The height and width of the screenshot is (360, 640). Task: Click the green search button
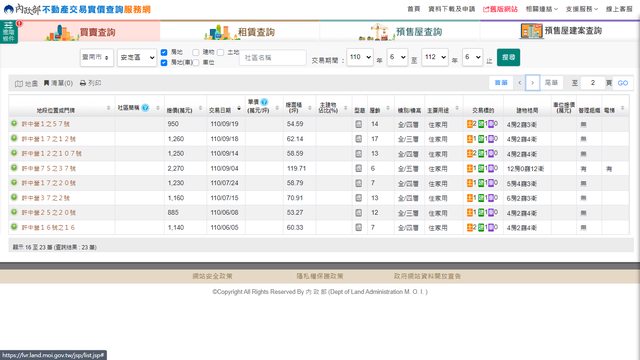(x=508, y=57)
